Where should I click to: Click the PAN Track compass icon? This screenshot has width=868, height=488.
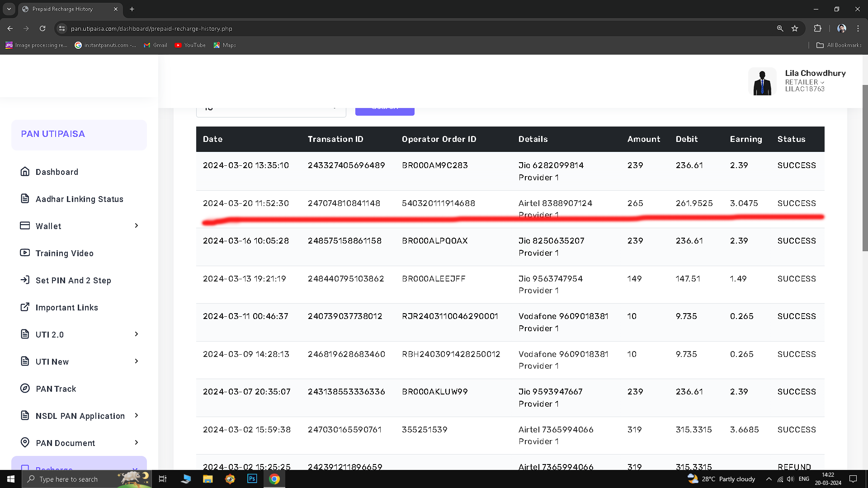point(25,389)
